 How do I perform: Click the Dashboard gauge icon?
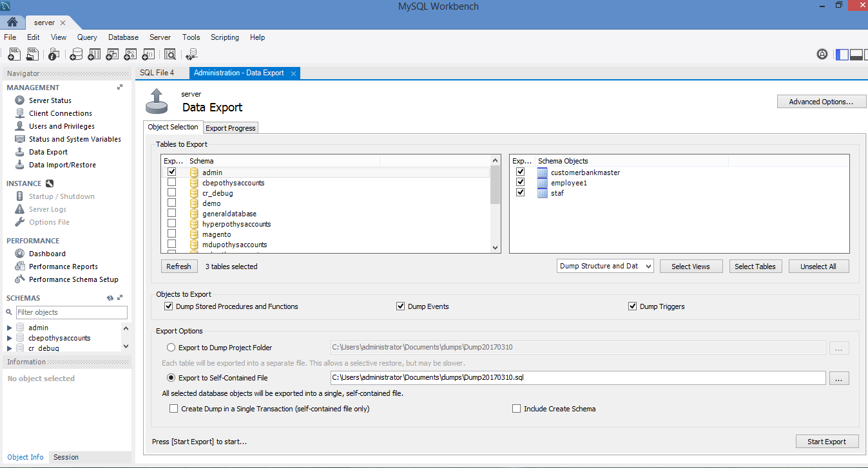pyautogui.click(x=19, y=254)
